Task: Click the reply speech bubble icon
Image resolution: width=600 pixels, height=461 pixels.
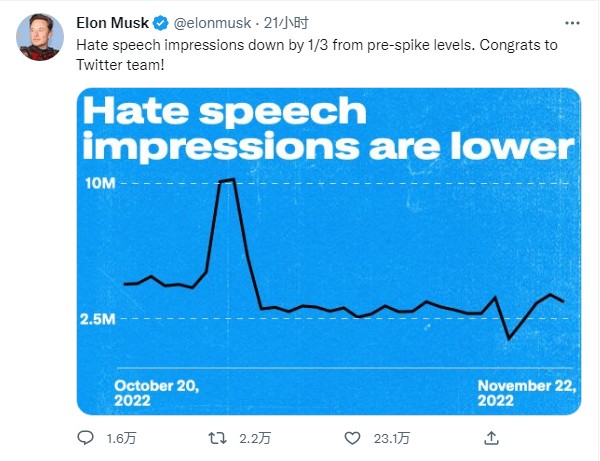Action: [x=85, y=438]
